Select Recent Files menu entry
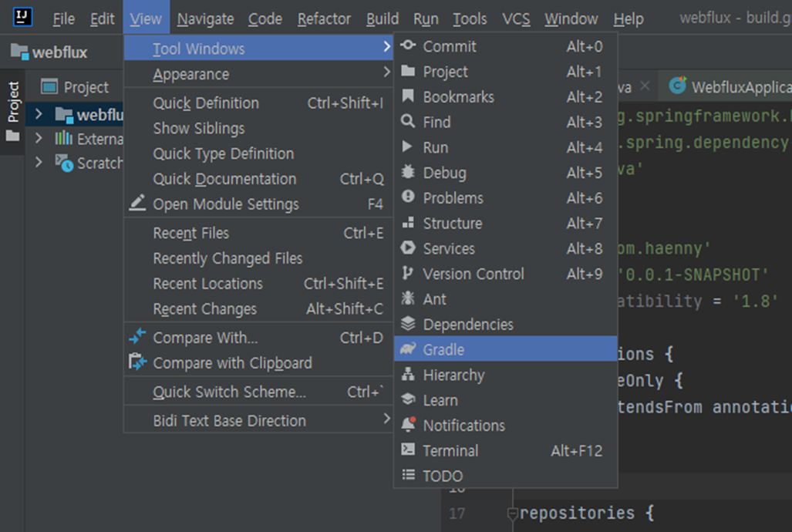The image size is (792, 532). click(x=258, y=233)
